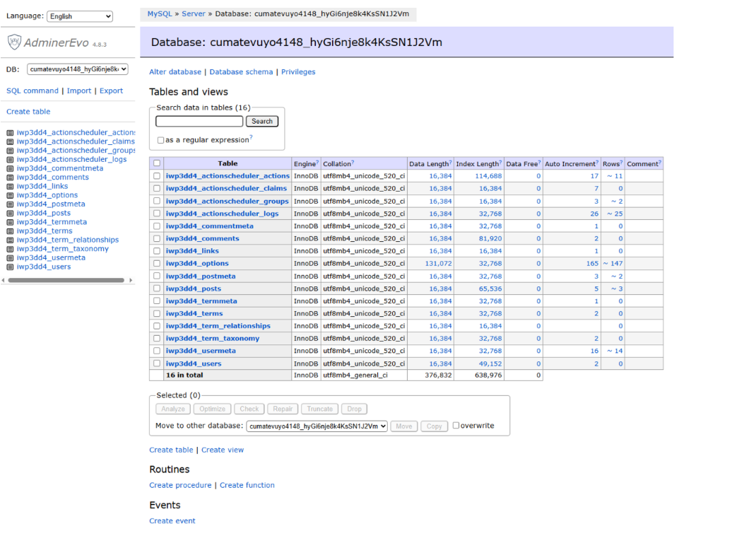Open iwp3dd4_usermeta table from main list
This screenshot has height=536, width=756.
tap(201, 351)
